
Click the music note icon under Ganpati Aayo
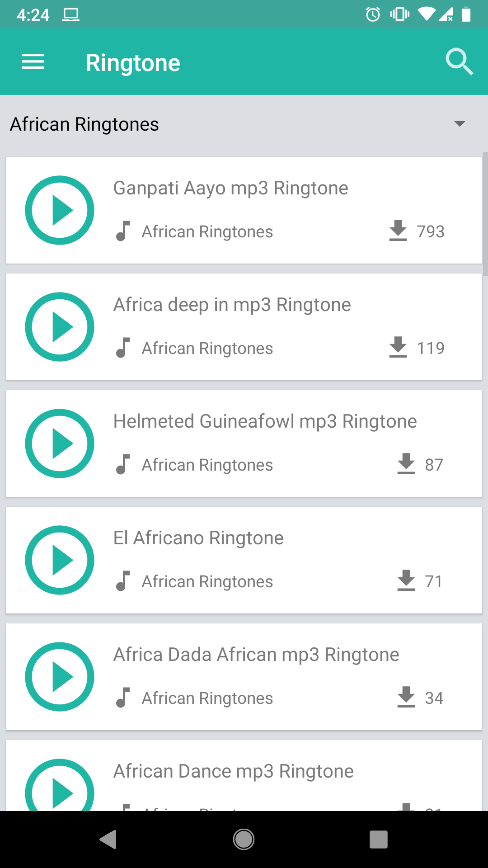(123, 231)
